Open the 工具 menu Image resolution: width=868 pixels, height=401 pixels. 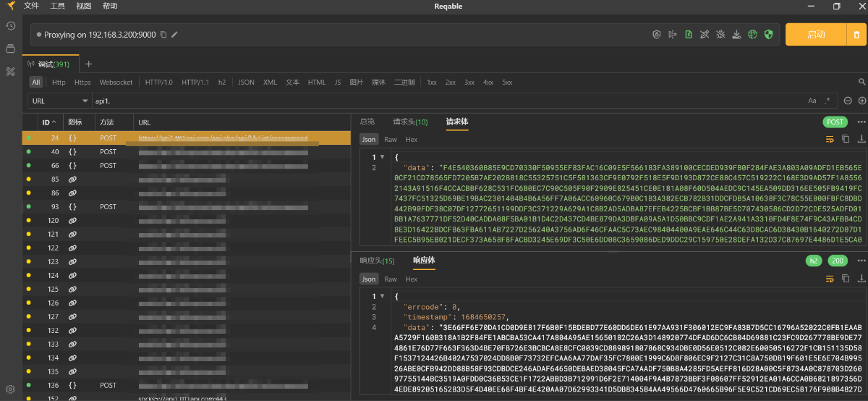pos(58,6)
